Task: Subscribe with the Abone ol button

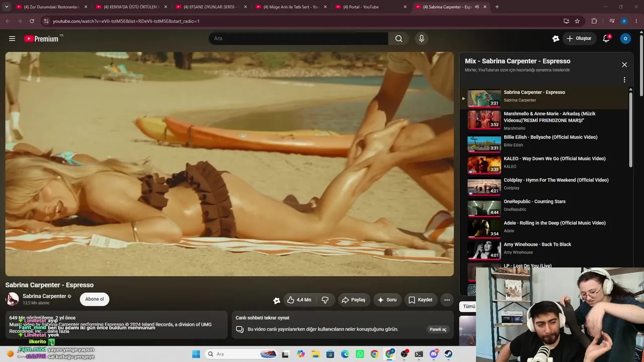Action: 95,299
